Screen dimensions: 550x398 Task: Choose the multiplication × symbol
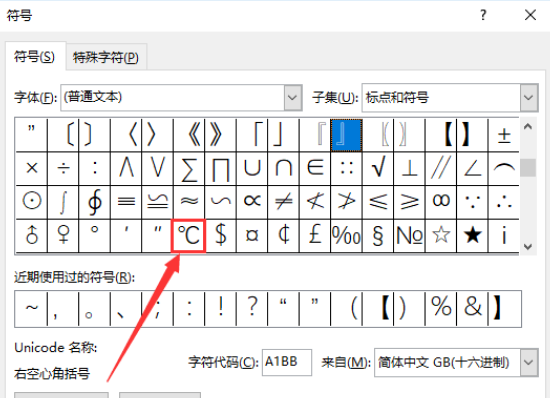(32, 169)
